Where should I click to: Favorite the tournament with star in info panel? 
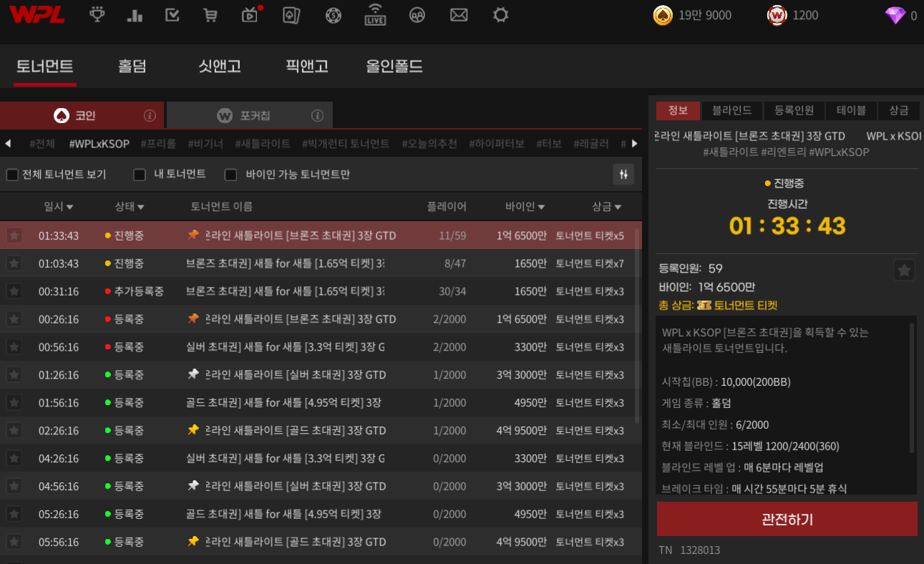[x=905, y=270]
